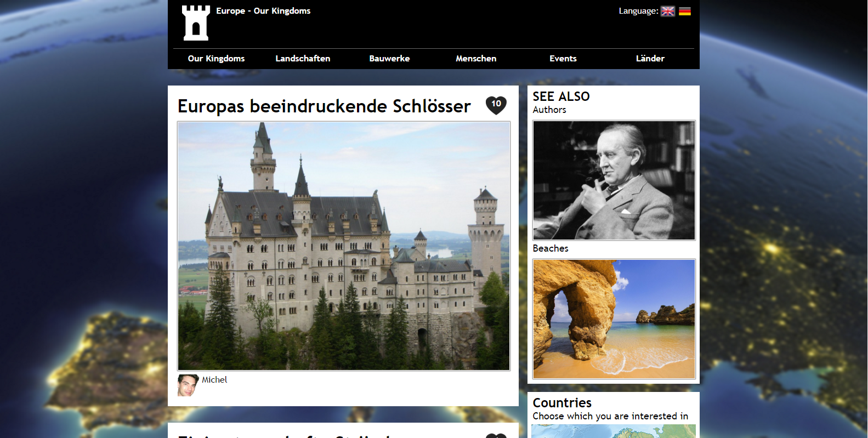Open the Menschen menu item
Screen dimensions: 868x438
tap(476, 59)
